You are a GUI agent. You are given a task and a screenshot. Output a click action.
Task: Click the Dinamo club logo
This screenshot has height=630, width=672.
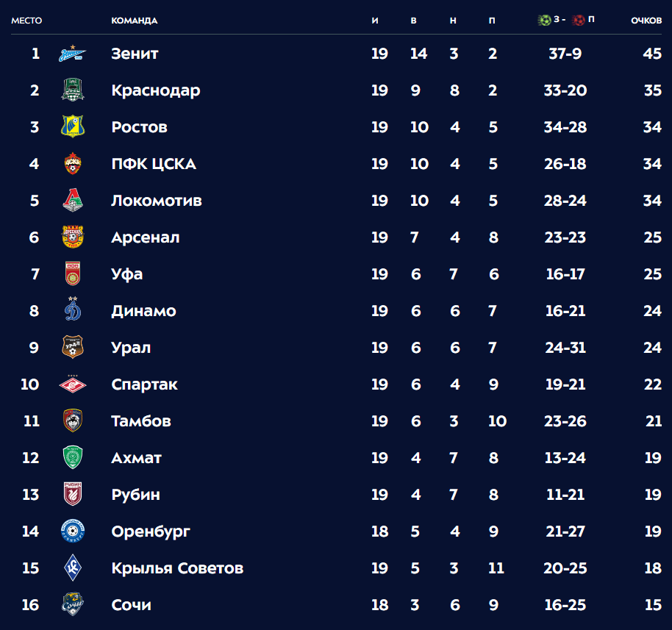tap(73, 309)
